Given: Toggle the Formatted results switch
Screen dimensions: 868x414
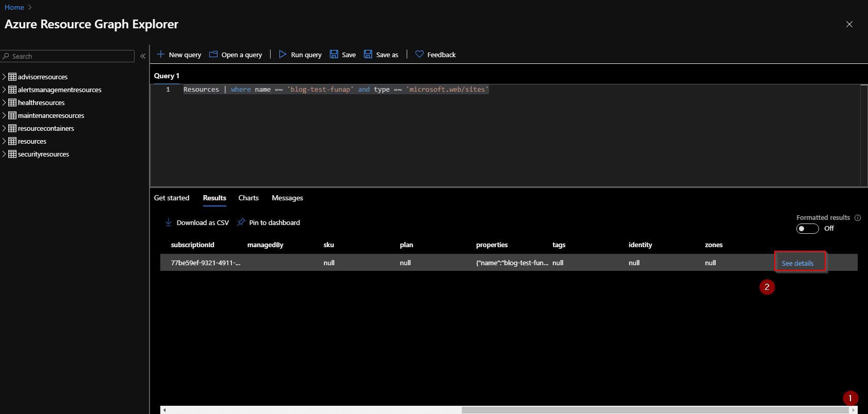Looking at the screenshot, I should point(807,229).
